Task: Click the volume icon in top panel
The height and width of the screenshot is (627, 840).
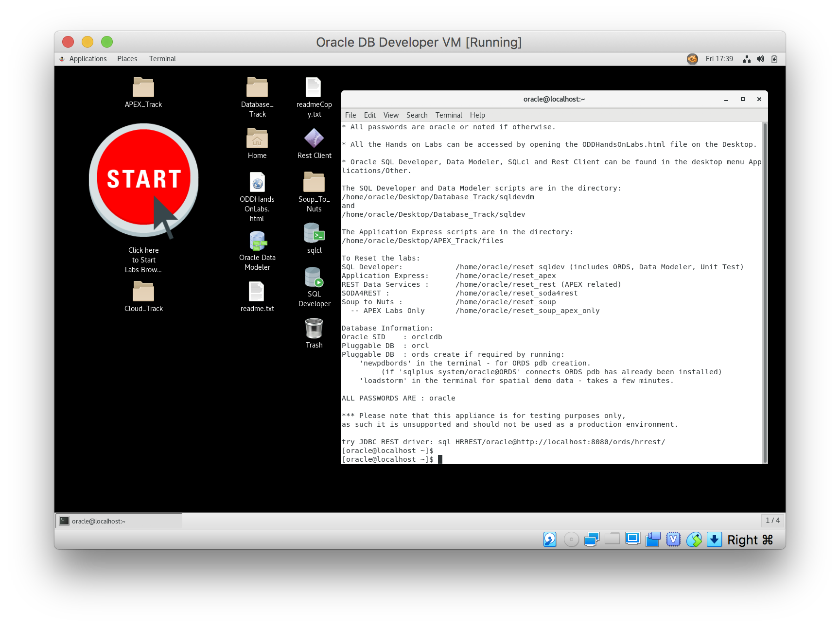Action: [760, 59]
